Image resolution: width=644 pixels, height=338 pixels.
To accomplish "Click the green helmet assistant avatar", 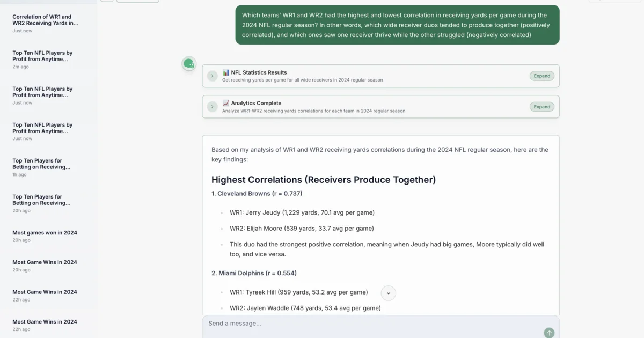I will (189, 64).
